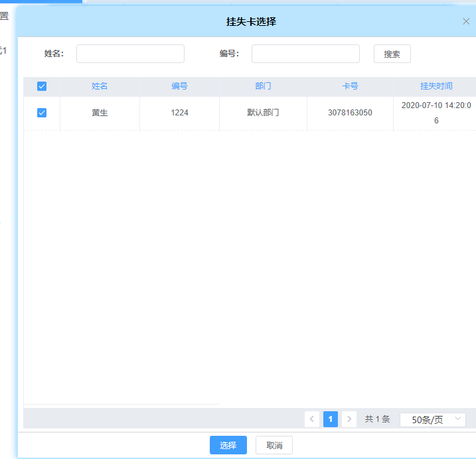Click the 挂失时间 column header

(x=436, y=86)
